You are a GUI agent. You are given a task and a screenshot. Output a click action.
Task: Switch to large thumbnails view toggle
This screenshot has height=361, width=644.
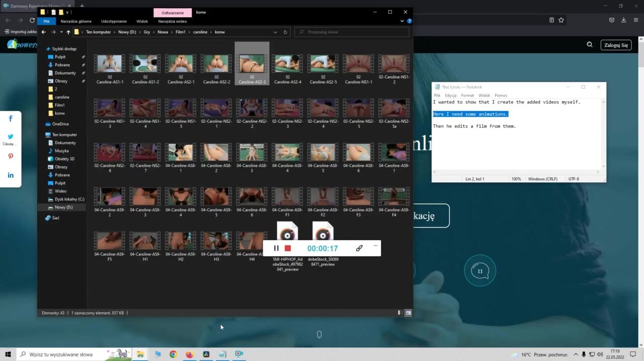[x=408, y=313]
